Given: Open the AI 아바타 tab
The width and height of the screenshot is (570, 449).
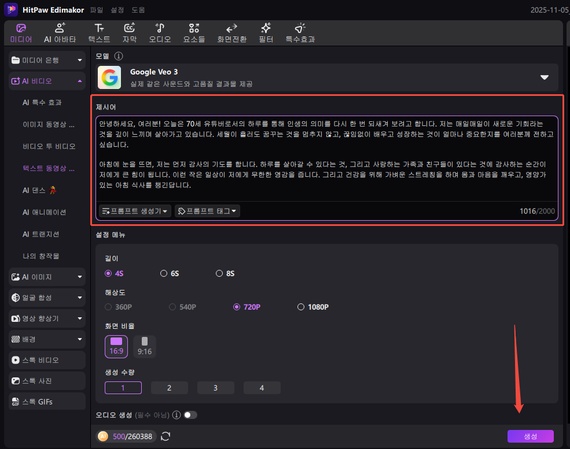Looking at the screenshot, I should [x=60, y=33].
